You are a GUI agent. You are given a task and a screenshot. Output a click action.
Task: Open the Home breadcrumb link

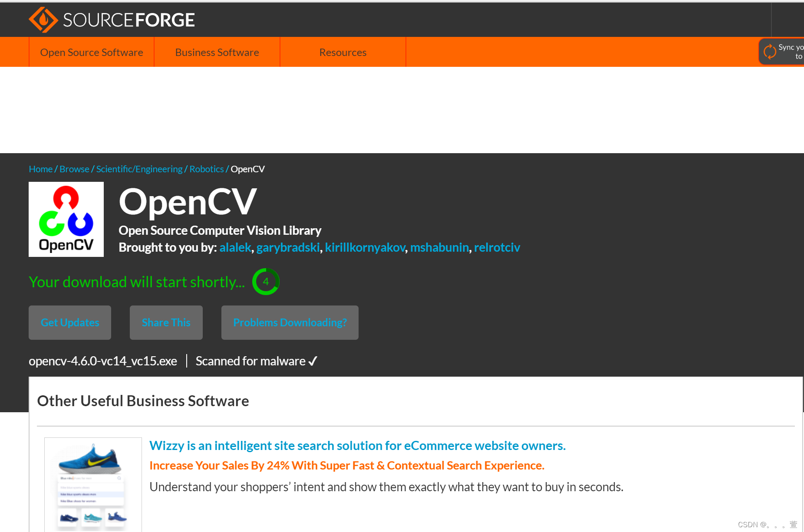pyautogui.click(x=40, y=169)
